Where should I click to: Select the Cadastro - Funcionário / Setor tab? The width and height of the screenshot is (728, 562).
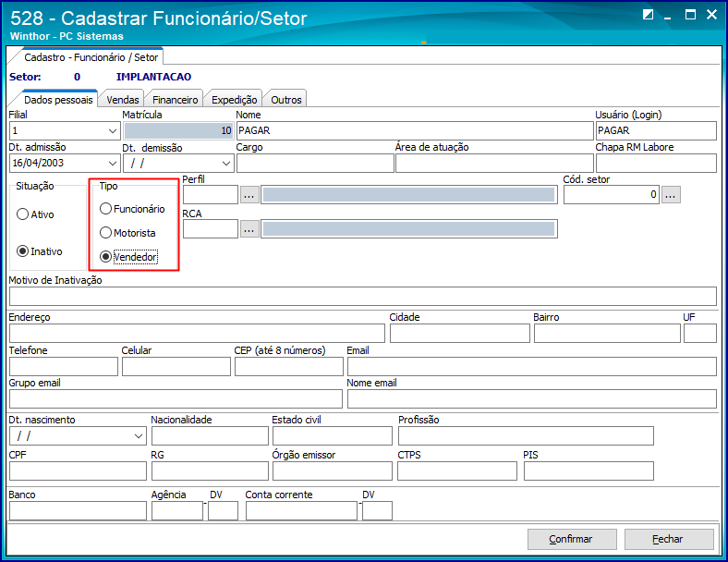point(91,57)
